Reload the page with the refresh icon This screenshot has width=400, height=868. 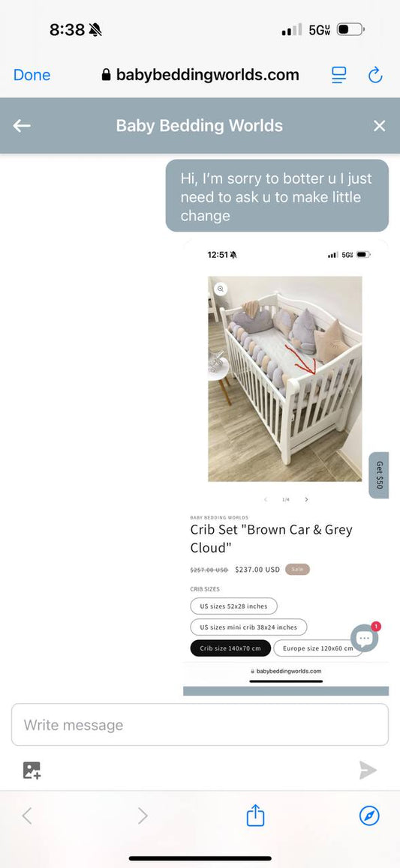click(x=376, y=75)
